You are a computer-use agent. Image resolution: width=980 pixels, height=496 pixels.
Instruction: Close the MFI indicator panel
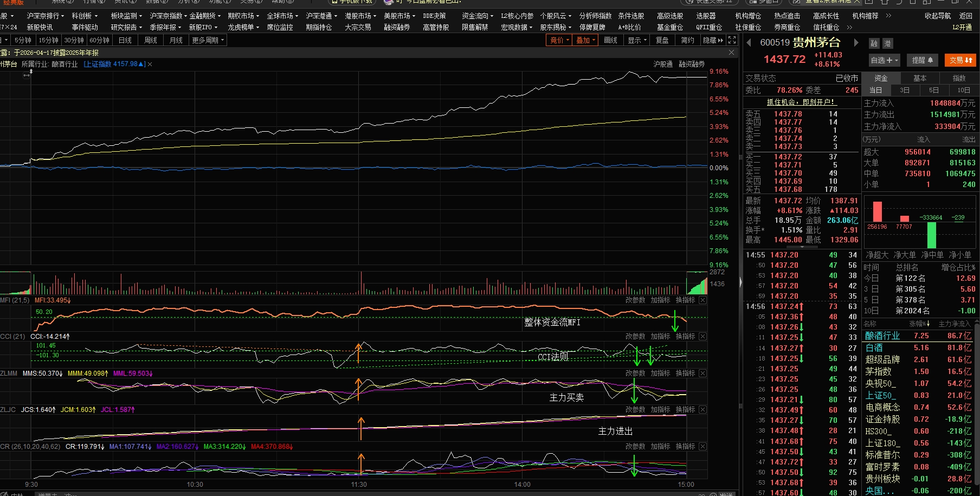(x=702, y=300)
